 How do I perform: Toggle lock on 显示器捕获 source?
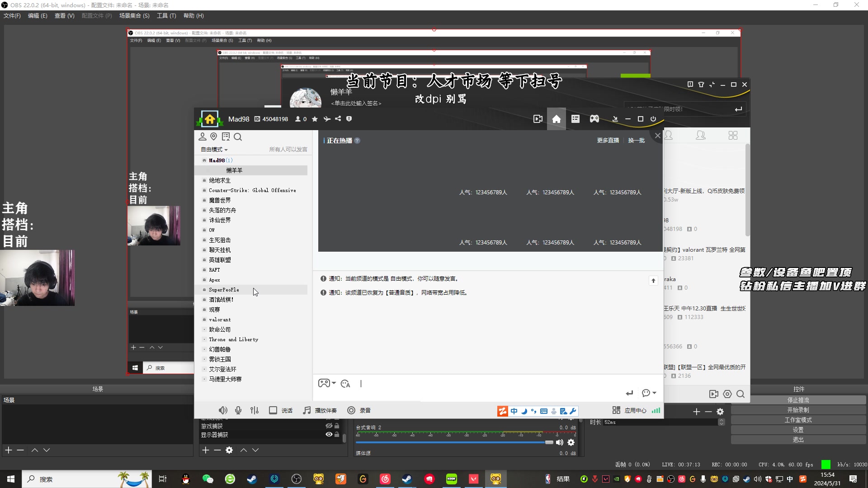coord(337,434)
